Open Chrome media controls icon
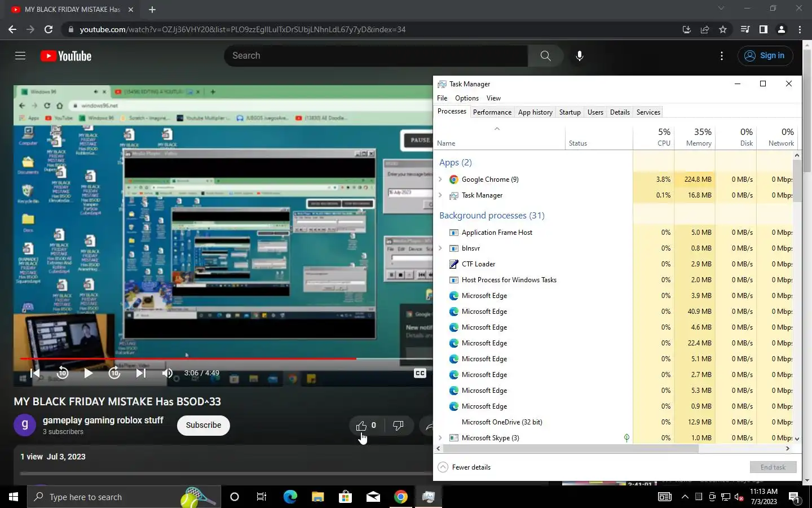This screenshot has width=812, height=508. pos(745,29)
